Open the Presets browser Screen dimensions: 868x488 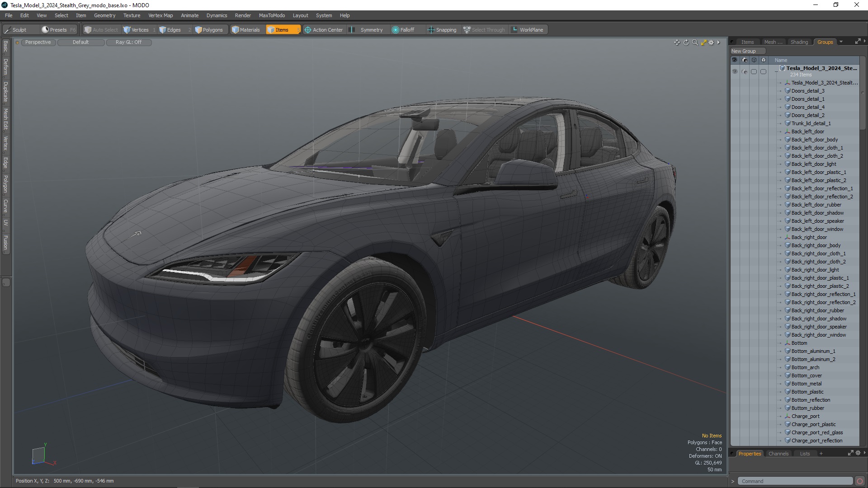[x=58, y=30]
